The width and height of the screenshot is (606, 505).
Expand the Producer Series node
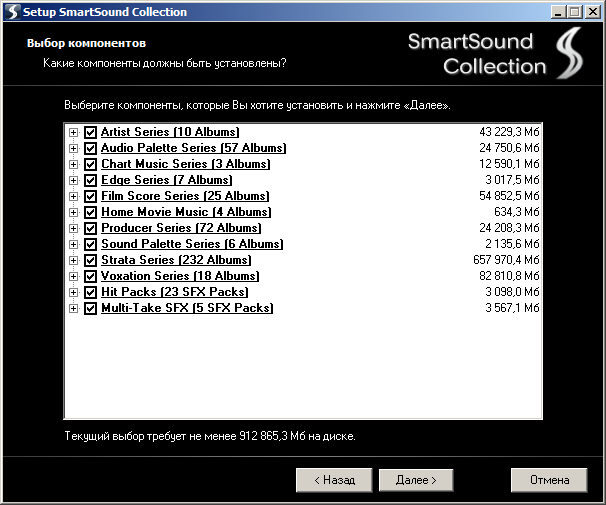click(x=73, y=229)
